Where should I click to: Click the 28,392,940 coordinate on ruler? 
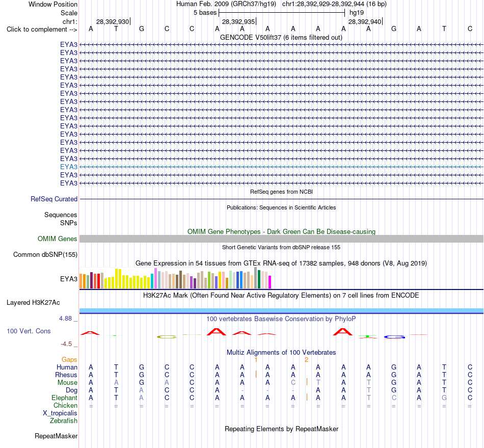(x=365, y=21)
